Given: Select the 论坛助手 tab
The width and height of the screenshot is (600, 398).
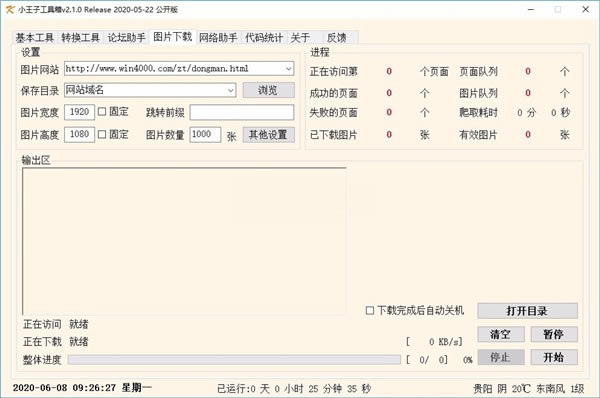Looking at the screenshot, I should pos(126,38).
